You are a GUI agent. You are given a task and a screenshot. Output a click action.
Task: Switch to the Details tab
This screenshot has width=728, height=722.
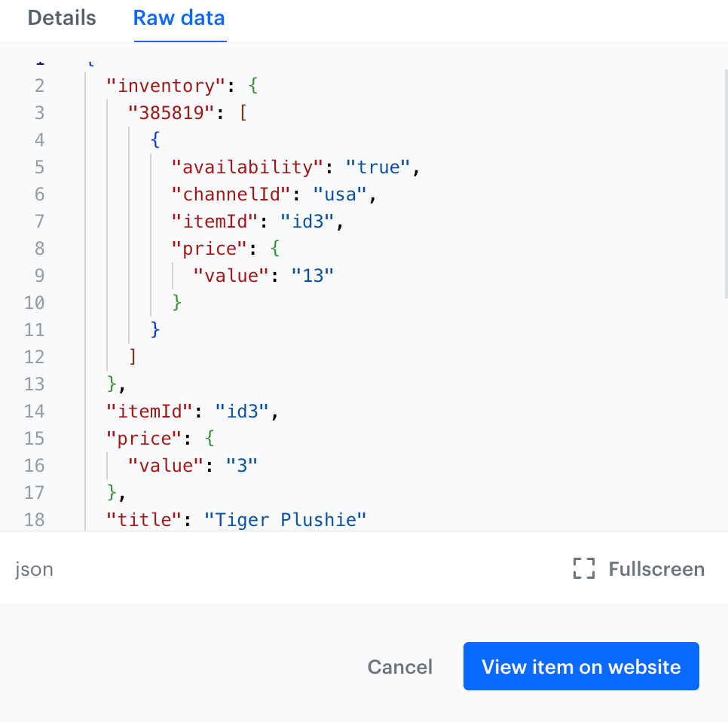pyautogui.click(x=61, y=18)
